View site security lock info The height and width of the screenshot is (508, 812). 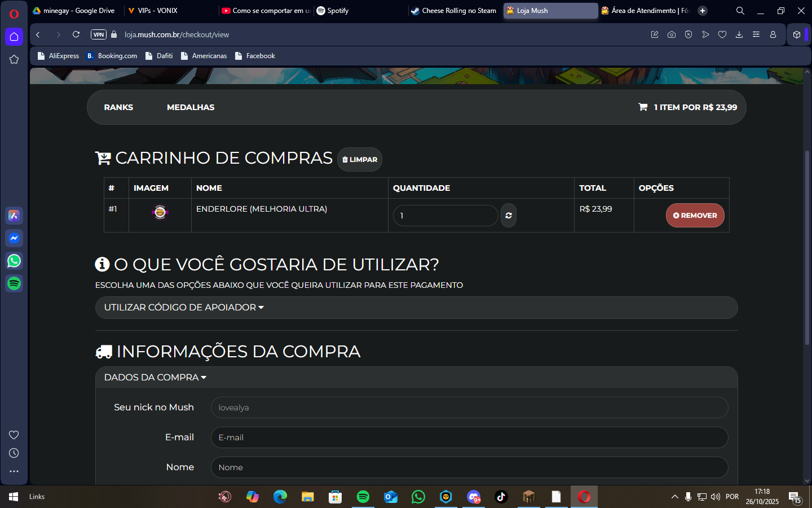114,34
